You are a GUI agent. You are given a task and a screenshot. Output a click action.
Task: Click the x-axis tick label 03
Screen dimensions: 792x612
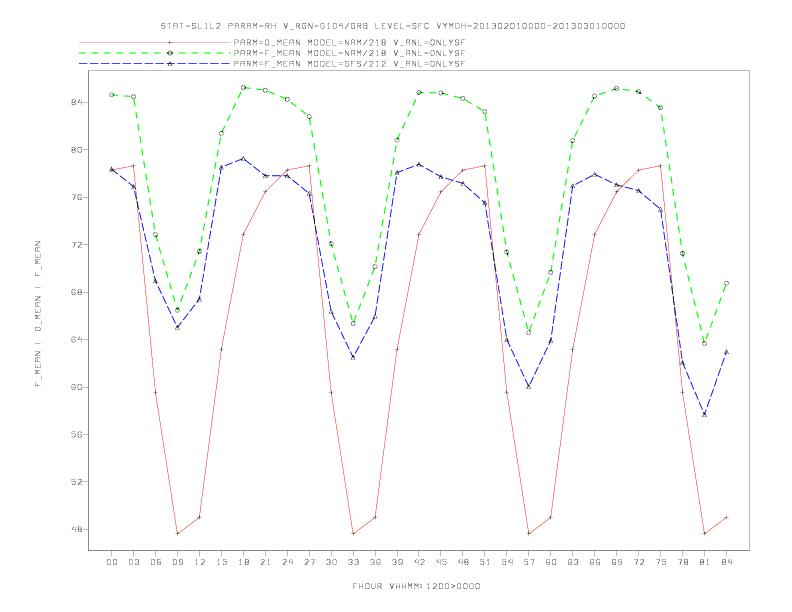[x=133, y=562]
